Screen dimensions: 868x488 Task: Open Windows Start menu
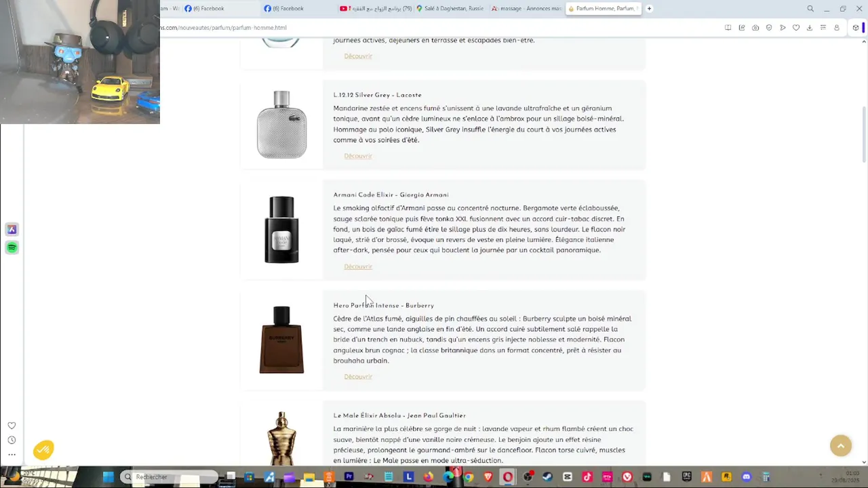tap(108, 477)
